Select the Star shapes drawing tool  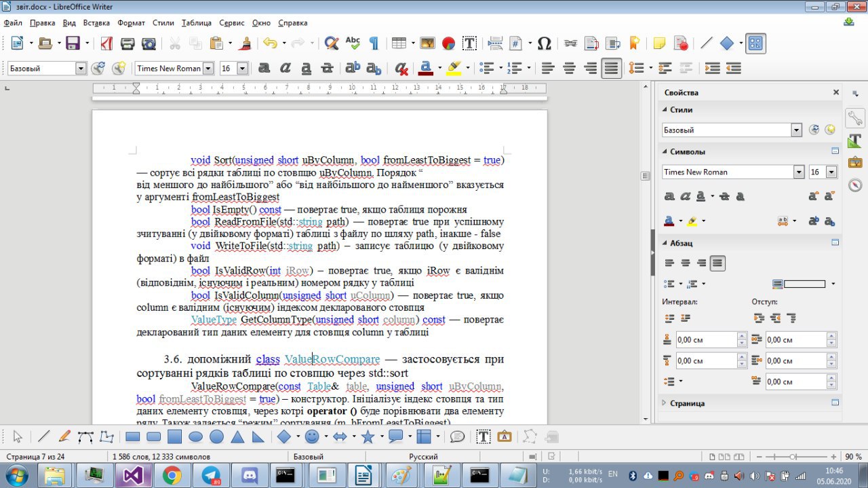(x=368, y=436)
